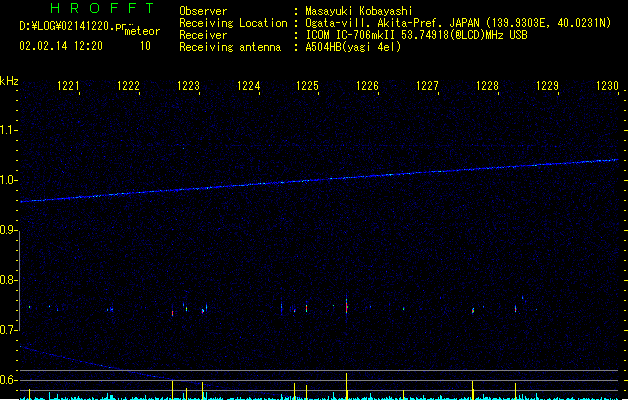Click the HROFFT title text
The image size is (629, 400).
[102, 8]
